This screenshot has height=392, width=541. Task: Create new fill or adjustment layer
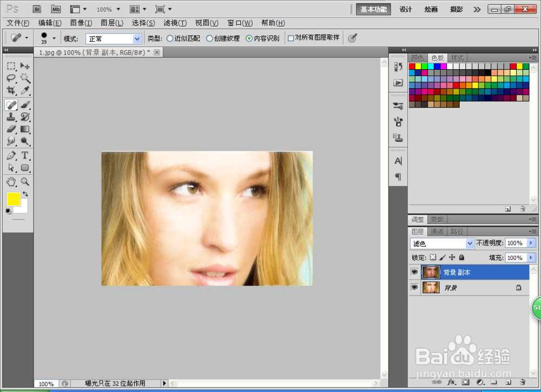click(480, 382)
